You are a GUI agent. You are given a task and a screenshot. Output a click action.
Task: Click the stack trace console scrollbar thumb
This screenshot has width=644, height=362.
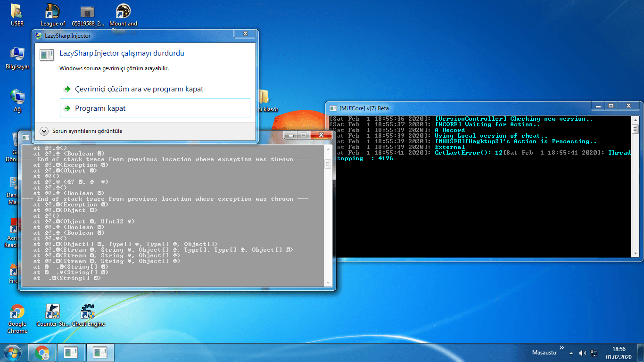pyautogui.click(x=328, y=164)
